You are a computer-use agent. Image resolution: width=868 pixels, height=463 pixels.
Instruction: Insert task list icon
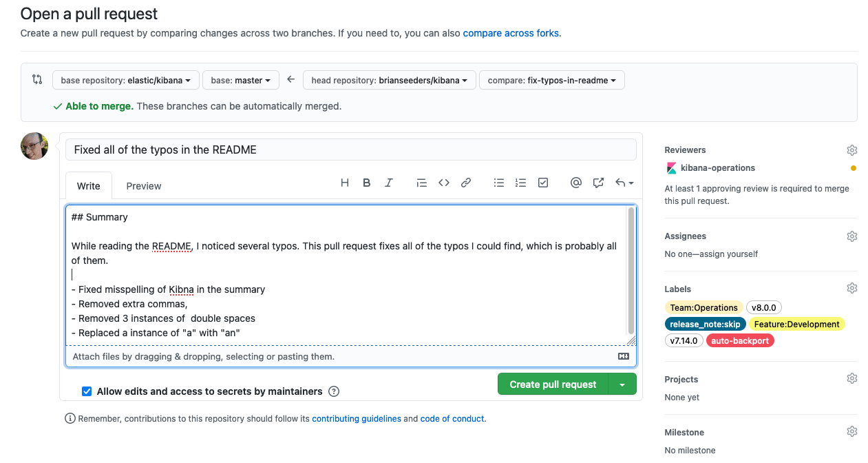pos(543,183)
